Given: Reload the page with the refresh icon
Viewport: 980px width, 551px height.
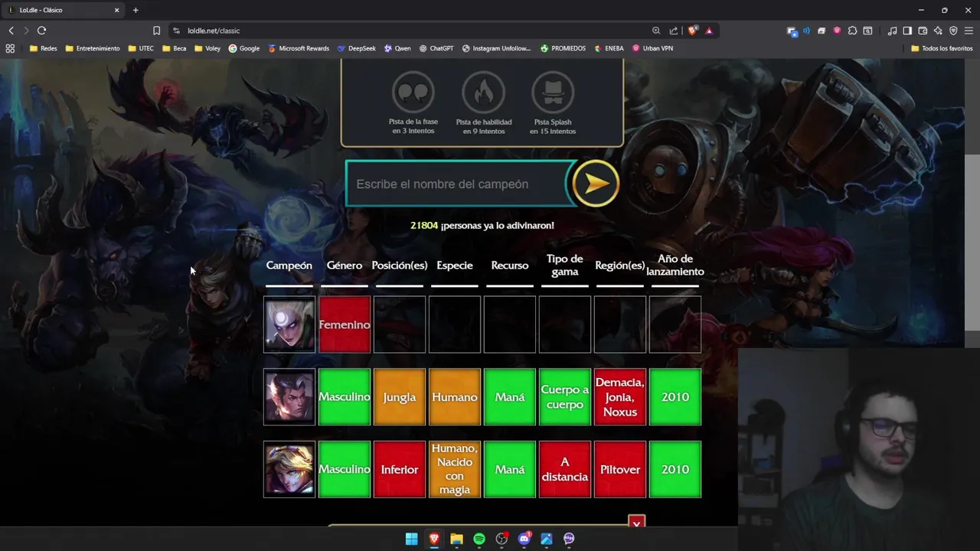Looking at the screenshot, I should point(41,31).
